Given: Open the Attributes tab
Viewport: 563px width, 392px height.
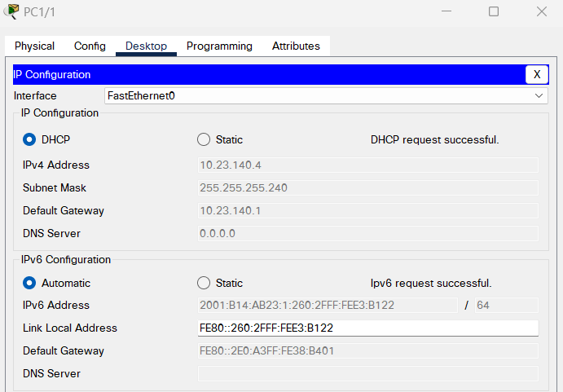Looking at the screenshot, I should (296, 46).
